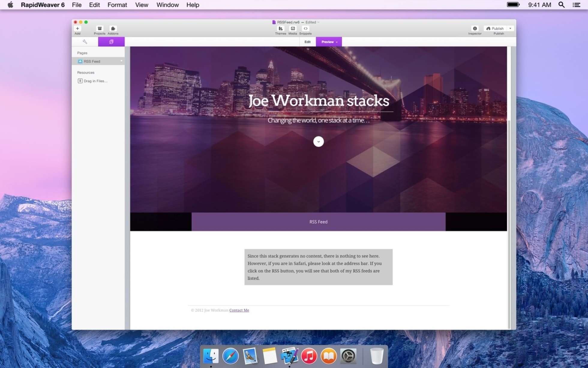The width and height of the screenshot is (588, 368).
Task: Open iBooks from the Dock
Action: [x=328, y=356]
